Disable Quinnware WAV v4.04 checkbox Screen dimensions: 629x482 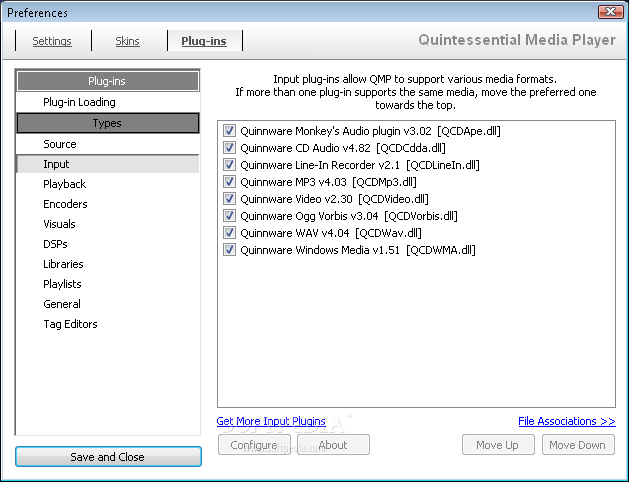point(229,233)
